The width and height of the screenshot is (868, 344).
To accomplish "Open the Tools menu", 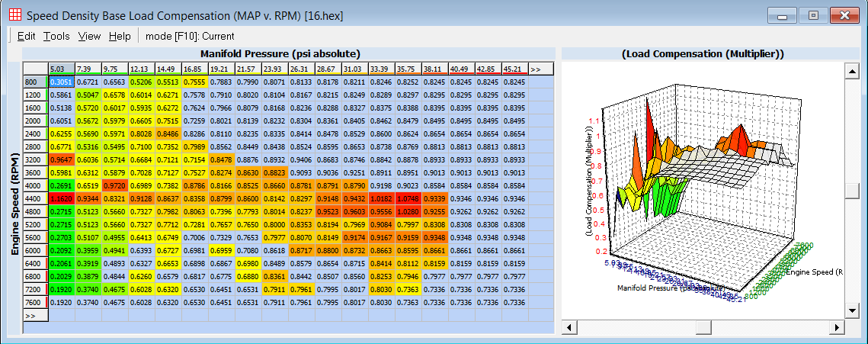I will [56, 36].
